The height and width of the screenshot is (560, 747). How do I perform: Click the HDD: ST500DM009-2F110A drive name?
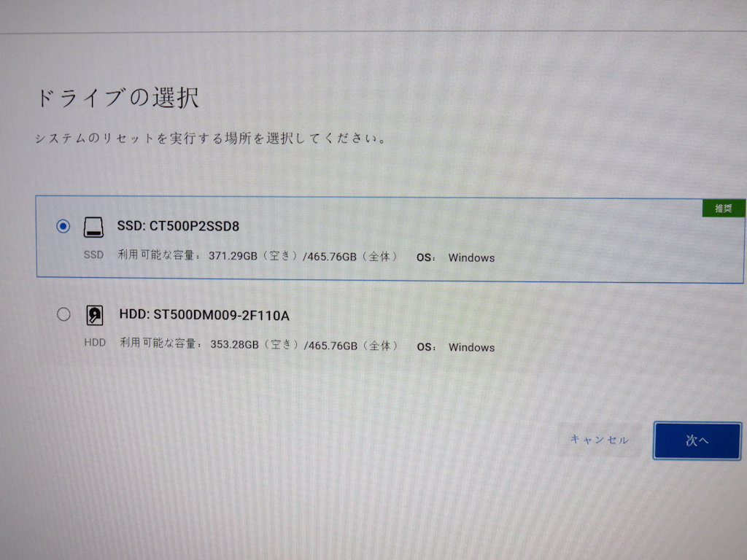point(205,316)
